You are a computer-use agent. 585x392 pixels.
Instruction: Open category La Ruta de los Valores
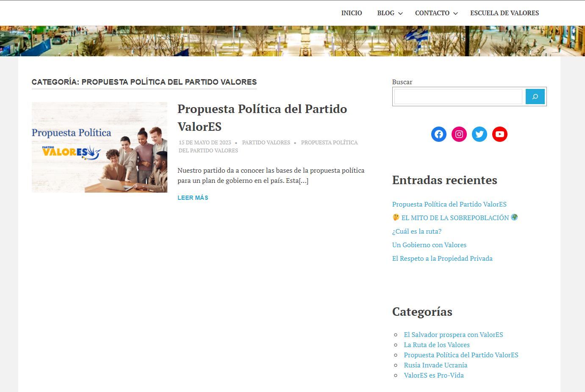[x=437, y=345]
